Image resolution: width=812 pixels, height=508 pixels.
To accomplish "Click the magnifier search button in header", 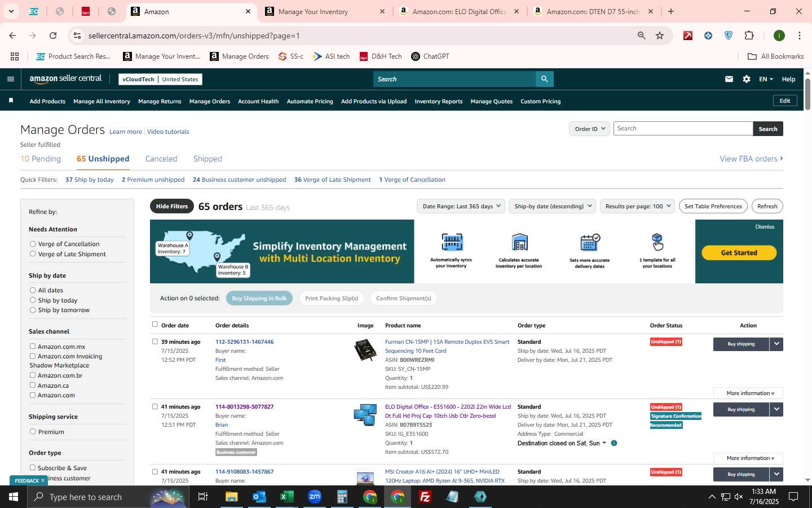I will (x=544, y=79).
